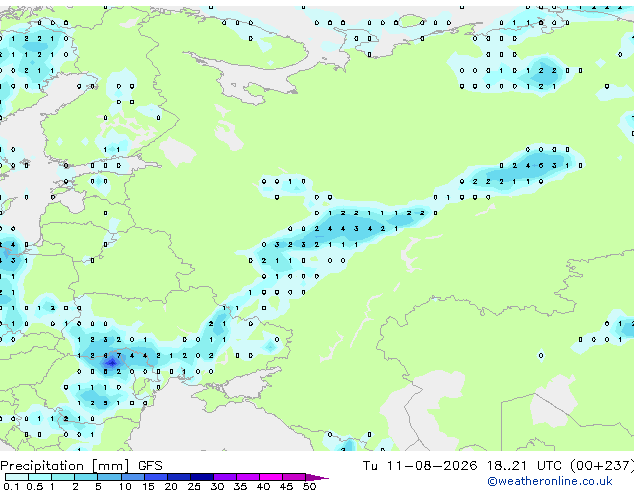Click the 20 to 25 mm legend swatch

pos(179,477)
